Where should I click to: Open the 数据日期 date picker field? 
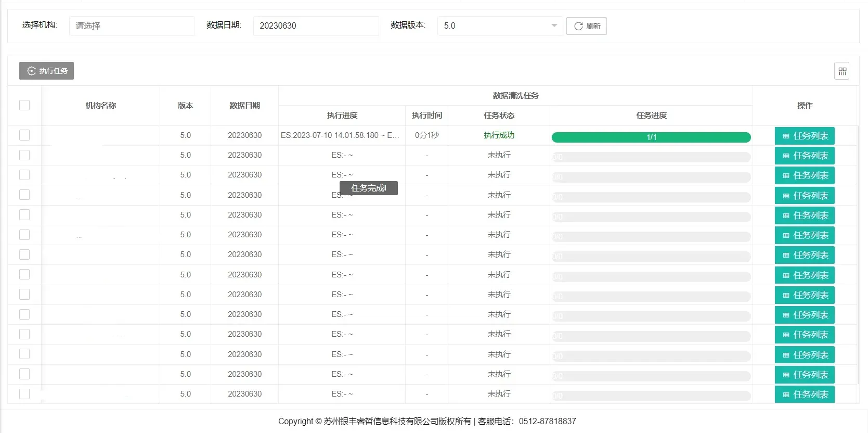coord(316,26)
